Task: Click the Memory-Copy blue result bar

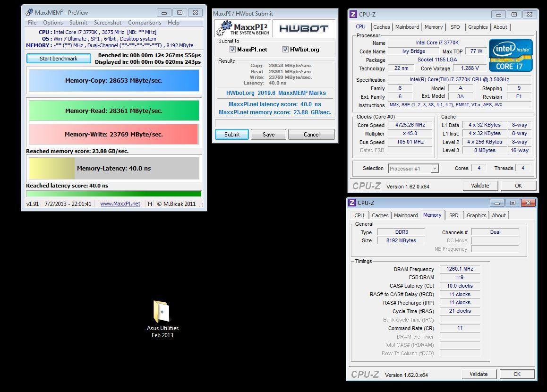Action: [114, 81]
